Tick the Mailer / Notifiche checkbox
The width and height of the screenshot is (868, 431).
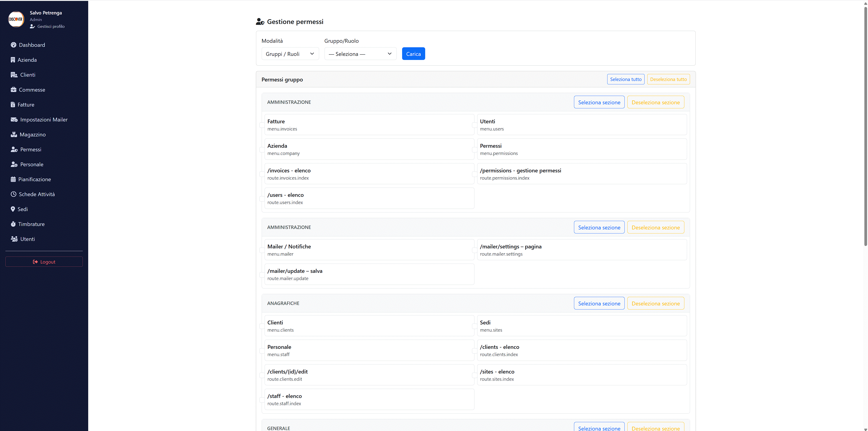pyautogui.click(x=262, y=250)
